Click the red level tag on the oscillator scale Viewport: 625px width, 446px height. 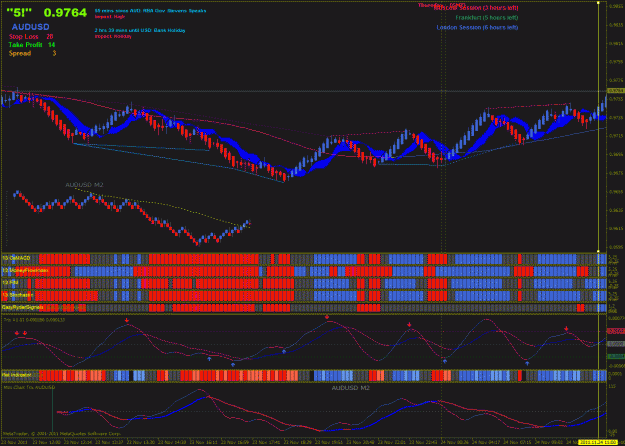[616, 331]
